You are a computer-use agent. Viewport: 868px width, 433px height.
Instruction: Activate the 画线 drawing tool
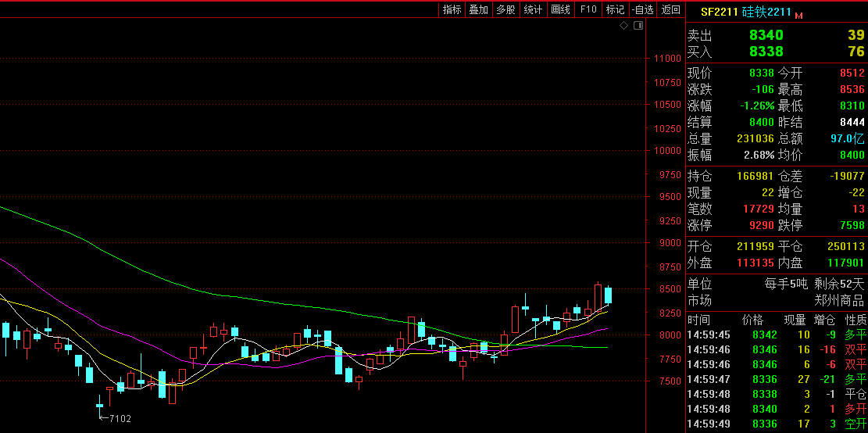point(561,9)
